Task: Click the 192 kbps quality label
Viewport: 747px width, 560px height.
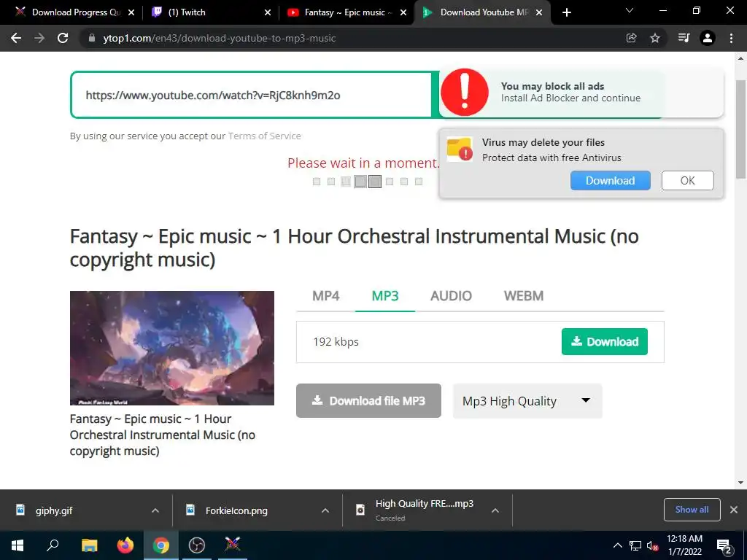Action: point(336,342)
